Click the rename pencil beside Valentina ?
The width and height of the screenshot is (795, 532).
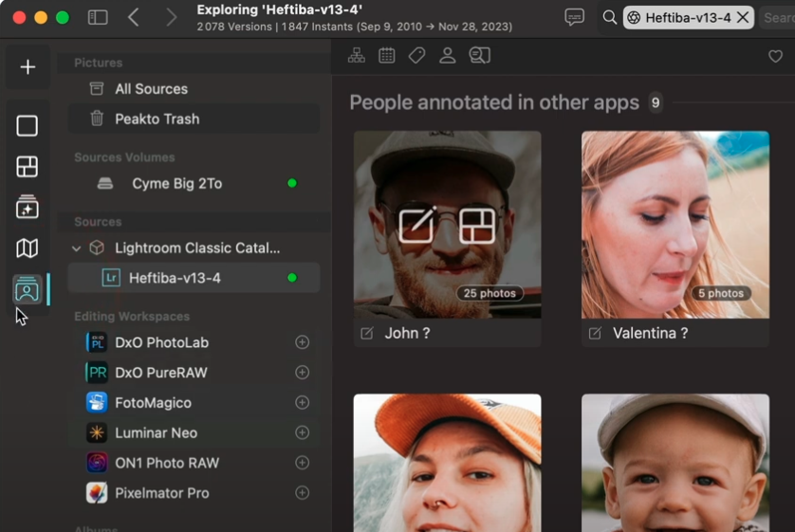(x=595, y=333)
